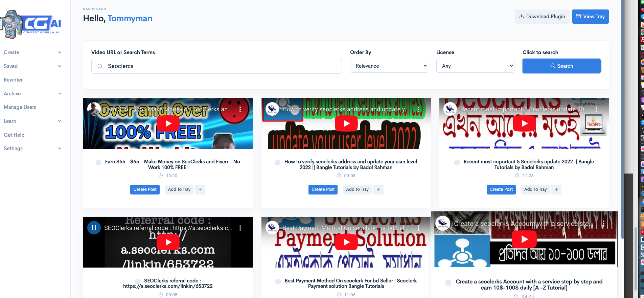Tick the checkbox for 'Create a seoclerks Account' video
The height and width of the screenshot is (298, 644).
point(448,283)
